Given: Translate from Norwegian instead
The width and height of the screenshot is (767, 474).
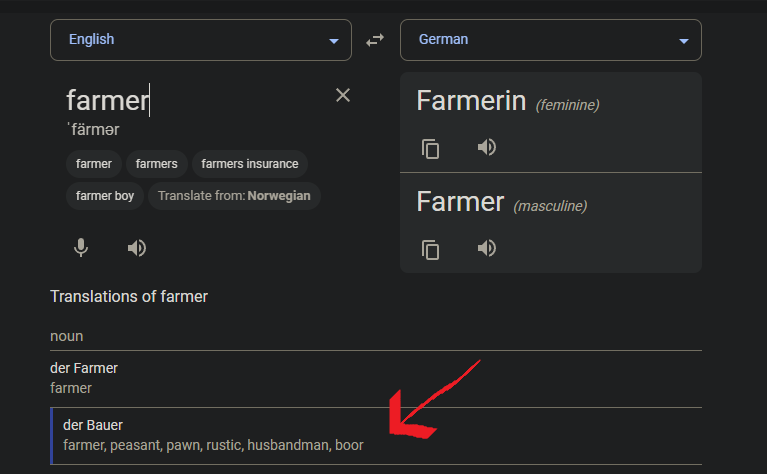Looking at the screenshot, I should (x=234, y=196).
